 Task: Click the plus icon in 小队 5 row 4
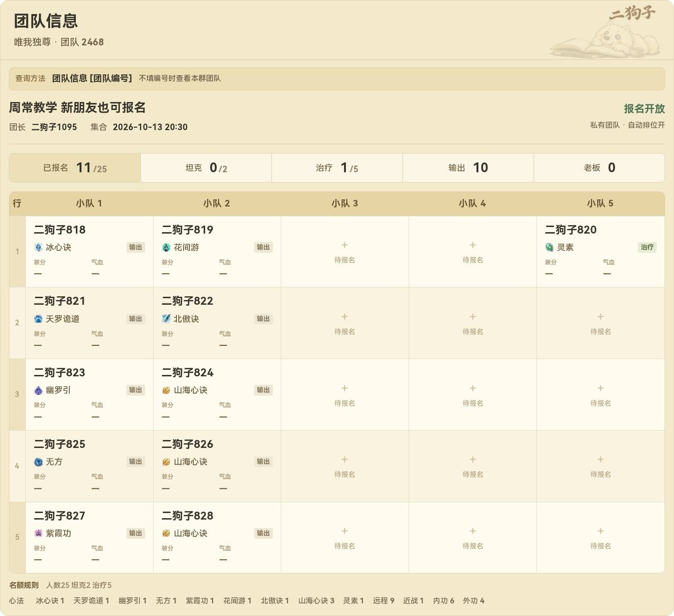(601, 459)
